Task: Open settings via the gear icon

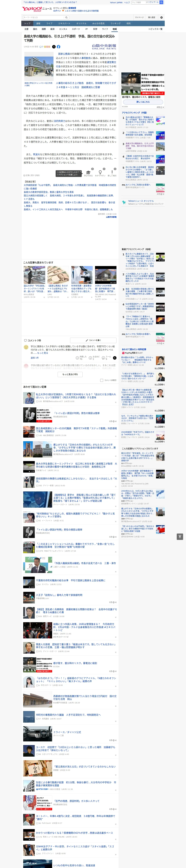Action: point(161,17)
